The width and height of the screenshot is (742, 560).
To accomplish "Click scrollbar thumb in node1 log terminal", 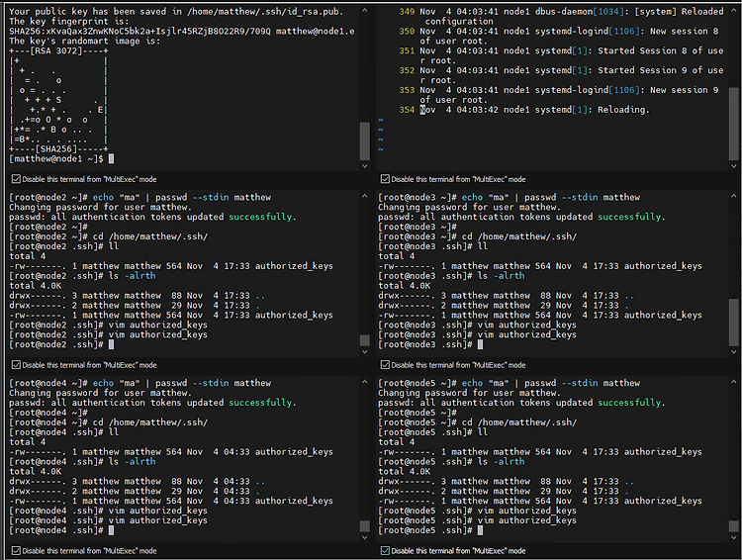I will (733, 124).
